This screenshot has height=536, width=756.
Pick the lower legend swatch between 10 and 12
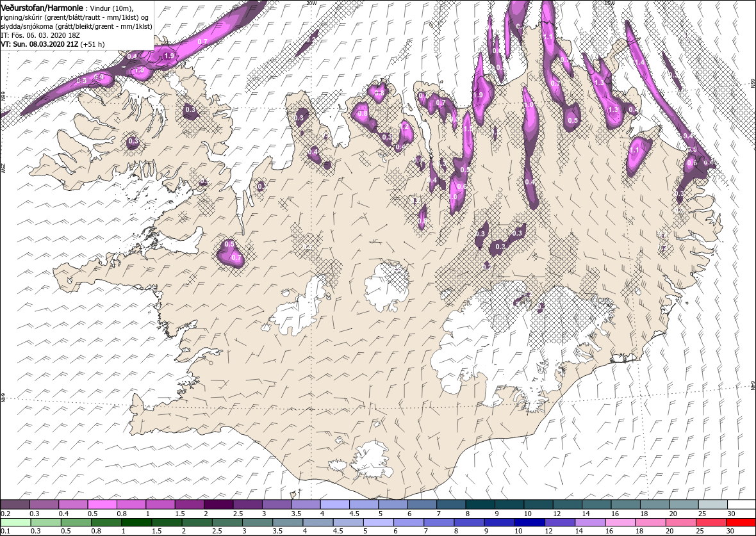click(x=530, y=523)
